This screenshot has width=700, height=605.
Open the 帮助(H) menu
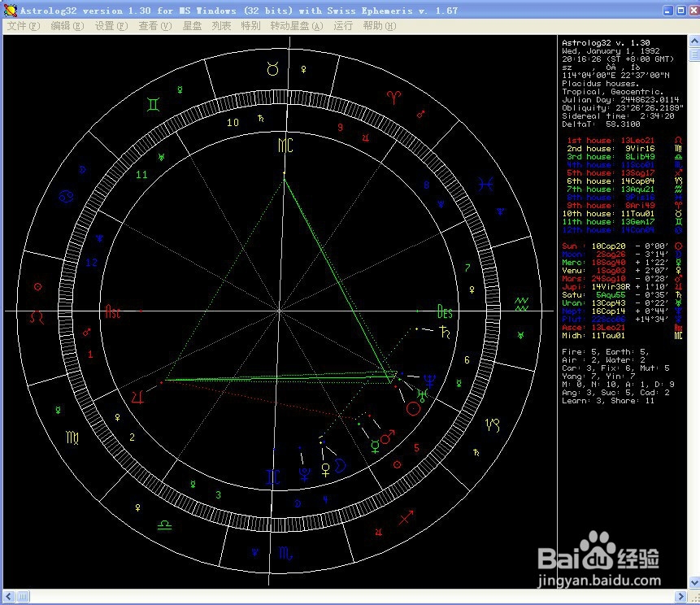point(380,26)
